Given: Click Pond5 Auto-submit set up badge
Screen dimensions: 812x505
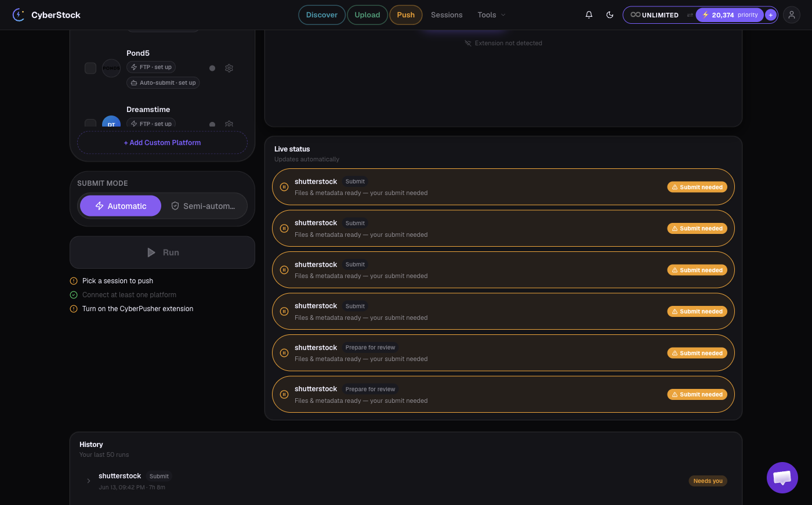Looking at the screenshot, I should (x=163, y=83).
